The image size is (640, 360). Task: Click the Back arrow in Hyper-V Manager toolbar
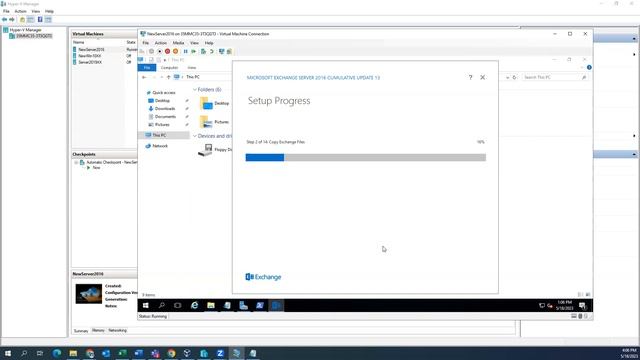point(4,20)
